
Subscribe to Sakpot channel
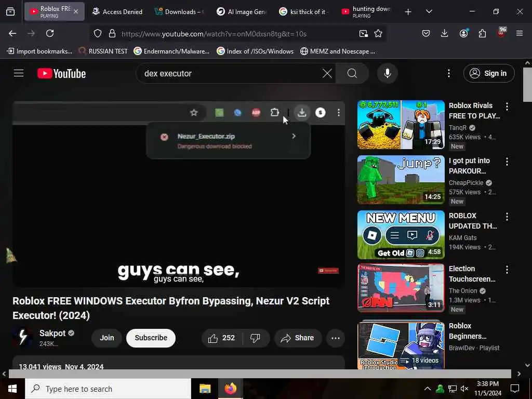[151, 338]
